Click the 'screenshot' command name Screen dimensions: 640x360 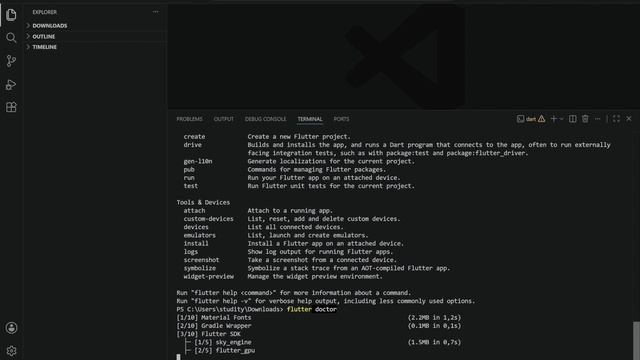(201, 260)
